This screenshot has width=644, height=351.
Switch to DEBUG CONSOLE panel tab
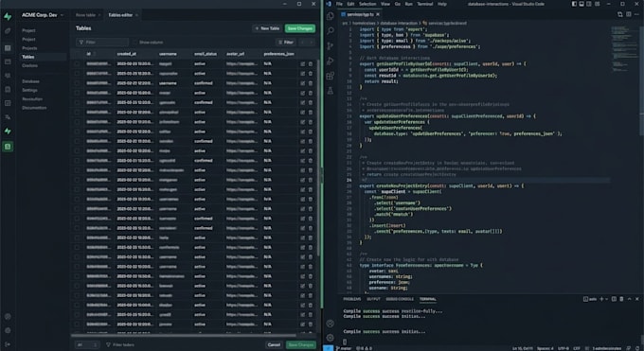[400, 299]
